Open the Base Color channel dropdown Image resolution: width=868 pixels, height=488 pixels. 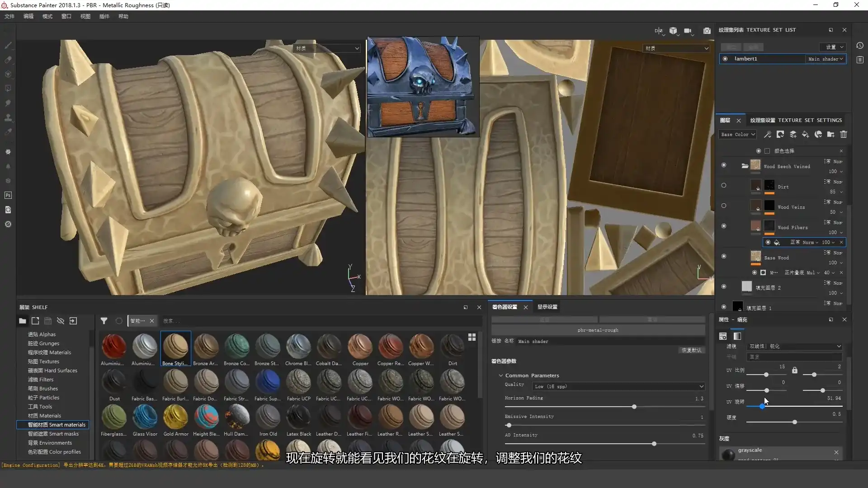[737, 134]
